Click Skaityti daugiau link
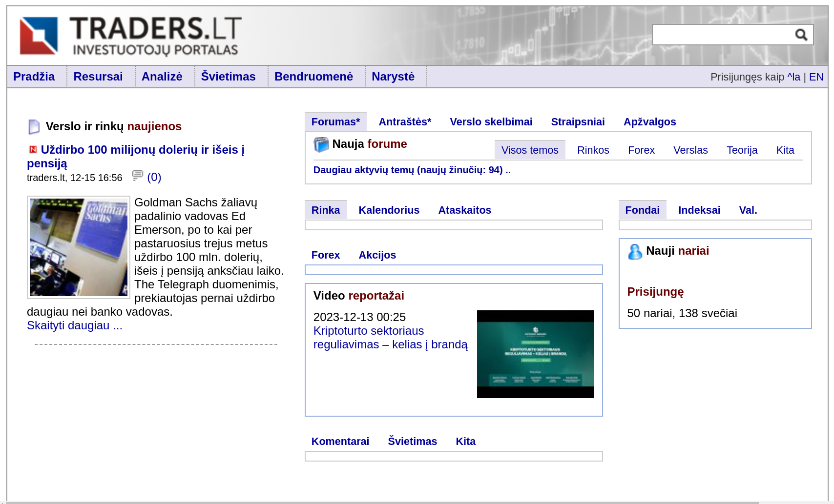 [x=75, y=325]
